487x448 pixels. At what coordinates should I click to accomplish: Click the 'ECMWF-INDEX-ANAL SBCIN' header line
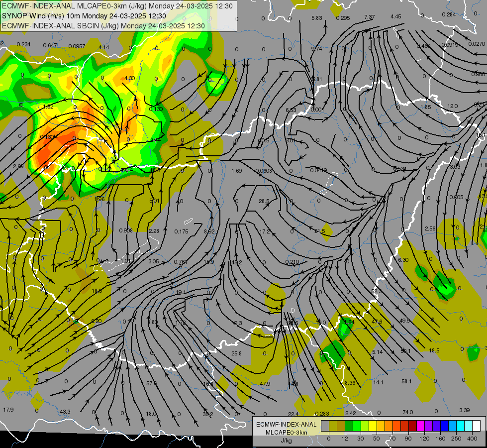tap(103, 26)
